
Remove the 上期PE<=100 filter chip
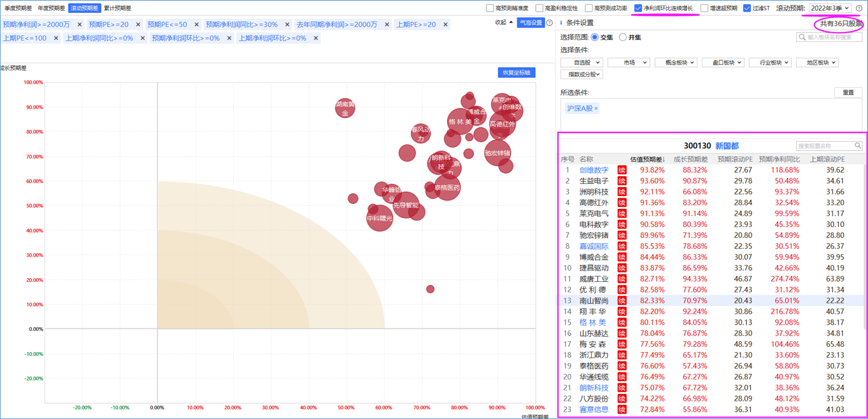click(56, 38)
